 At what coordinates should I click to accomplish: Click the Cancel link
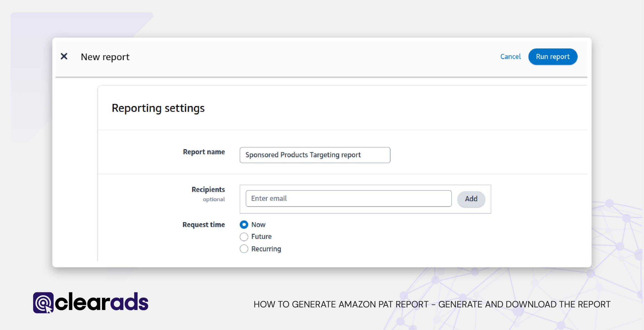(510, 56)
